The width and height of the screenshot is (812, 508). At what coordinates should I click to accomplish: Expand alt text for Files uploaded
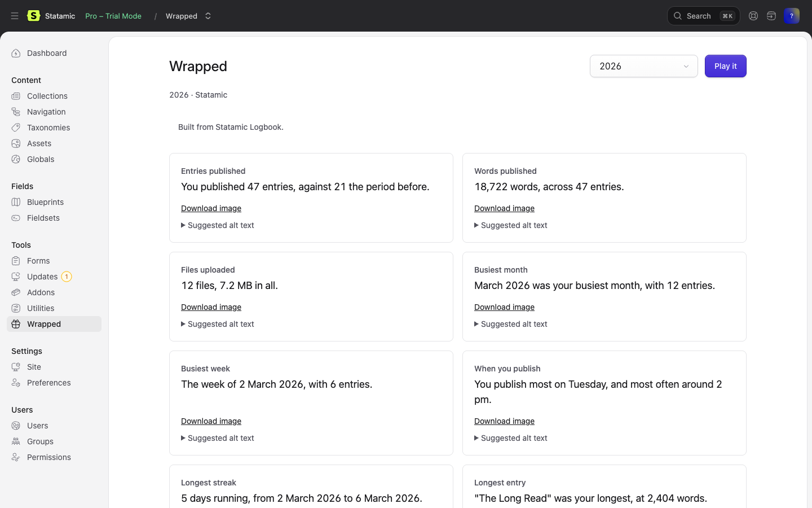click(218, 324)
